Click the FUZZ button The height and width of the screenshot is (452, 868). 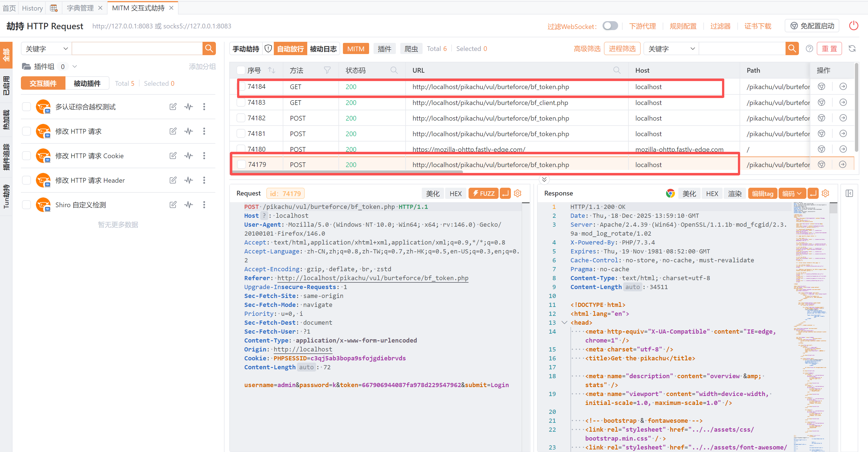tap(483, 193)
